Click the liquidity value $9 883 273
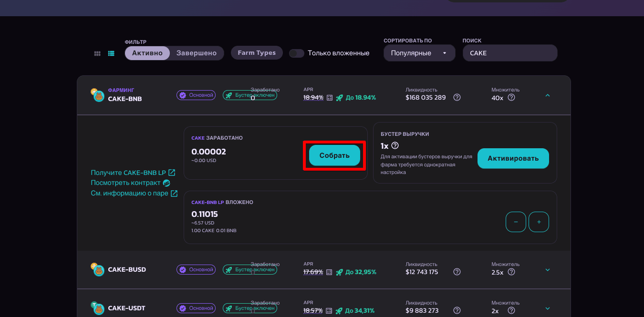The width and height of the screenshot is (644, 317). click(x=422, y=311)
